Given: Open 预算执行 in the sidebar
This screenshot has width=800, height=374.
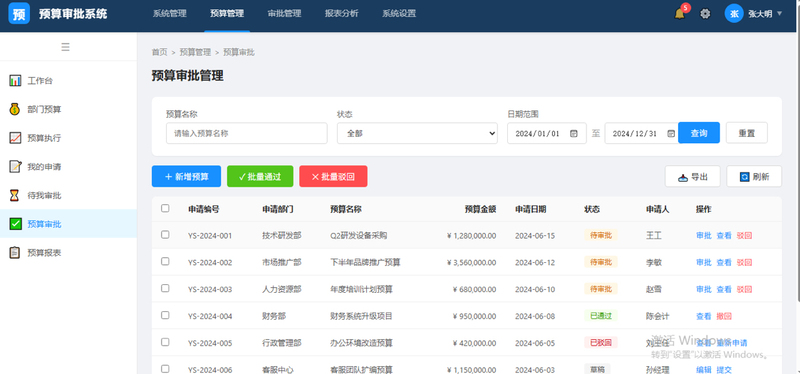Looking at the screenshot, I should [68, 138].
